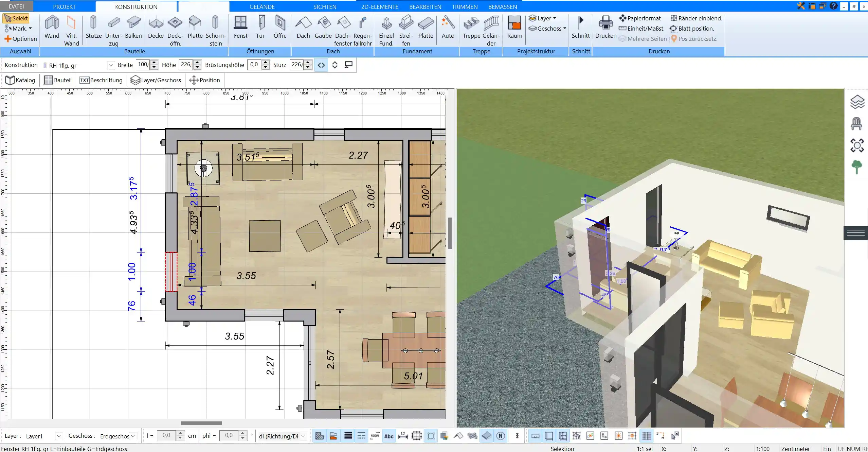The image size is (868, 452).
Task: Click the Position button
Action: [x=205, y=80]
